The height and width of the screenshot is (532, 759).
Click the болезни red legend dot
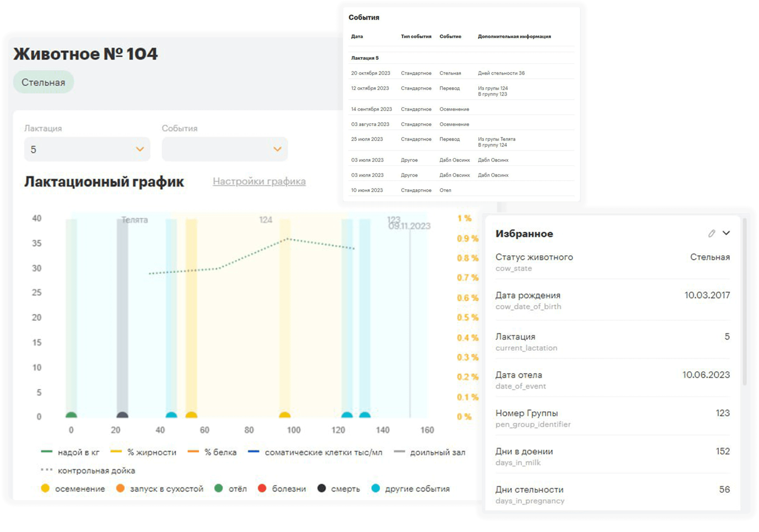[x=262, y=488]
